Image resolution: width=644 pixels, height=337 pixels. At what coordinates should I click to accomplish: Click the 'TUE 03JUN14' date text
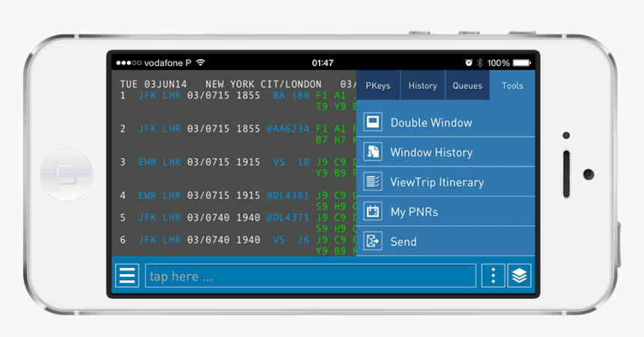coord(154,84)
